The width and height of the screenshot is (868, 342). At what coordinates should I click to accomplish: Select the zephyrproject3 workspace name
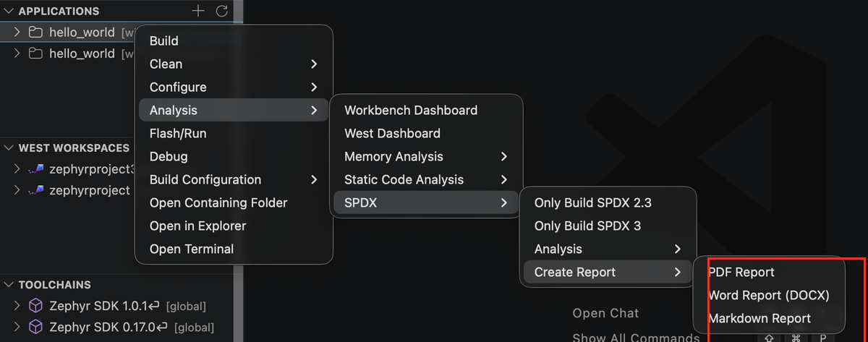pyautogui.click(x=93, y=169)
